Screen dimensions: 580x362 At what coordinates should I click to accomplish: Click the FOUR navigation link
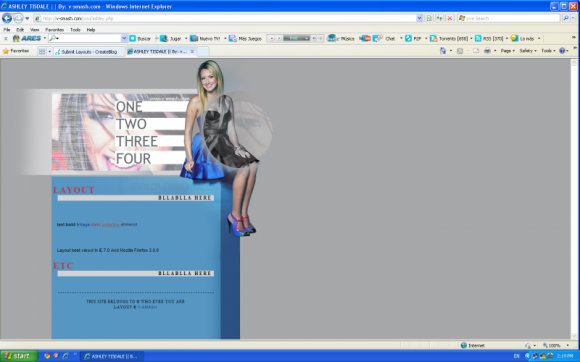(134, 159)
